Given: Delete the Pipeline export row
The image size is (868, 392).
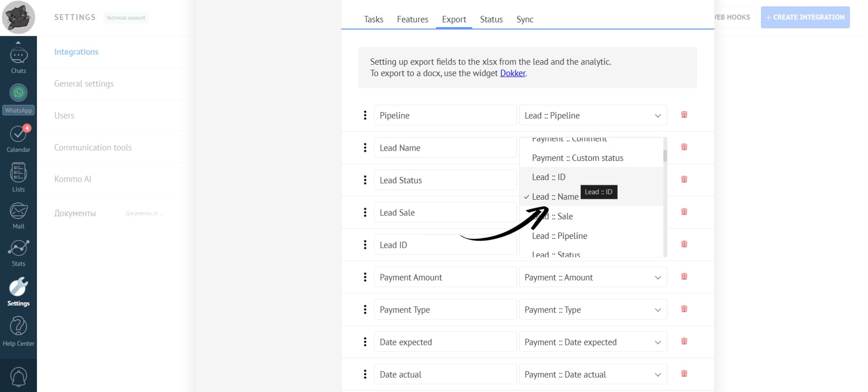Looking at the screenshot, I should [684, 115].
